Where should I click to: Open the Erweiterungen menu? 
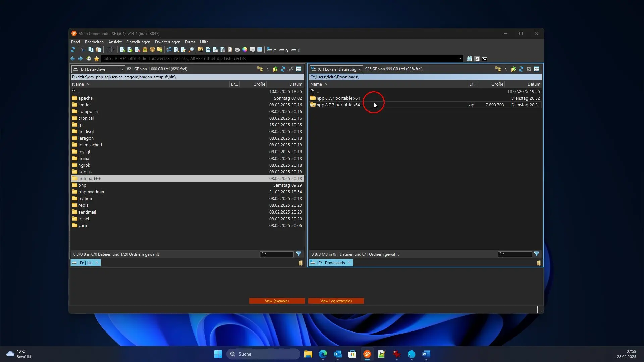click(x=168, y=42)
